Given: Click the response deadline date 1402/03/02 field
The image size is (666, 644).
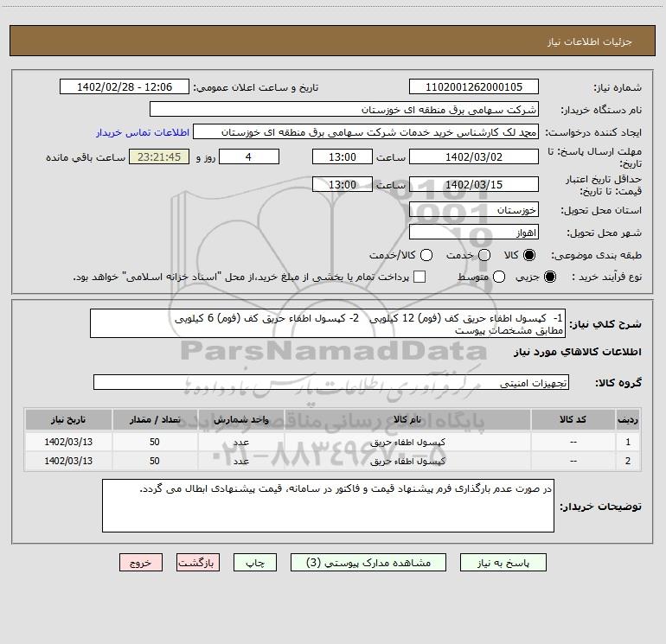Looking at the screenshot, I should tap(472, 156).
